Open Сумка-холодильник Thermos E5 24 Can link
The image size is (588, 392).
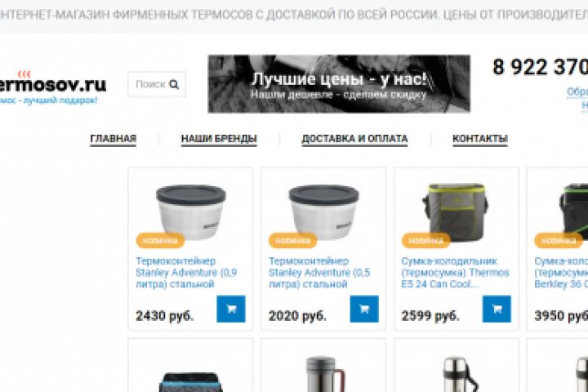point(455,272)
